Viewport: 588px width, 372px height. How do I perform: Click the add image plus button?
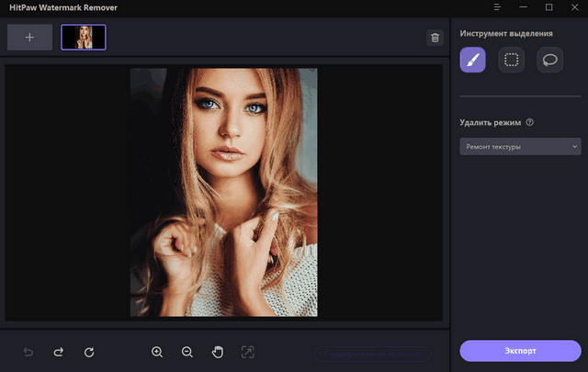click(29, 38)
